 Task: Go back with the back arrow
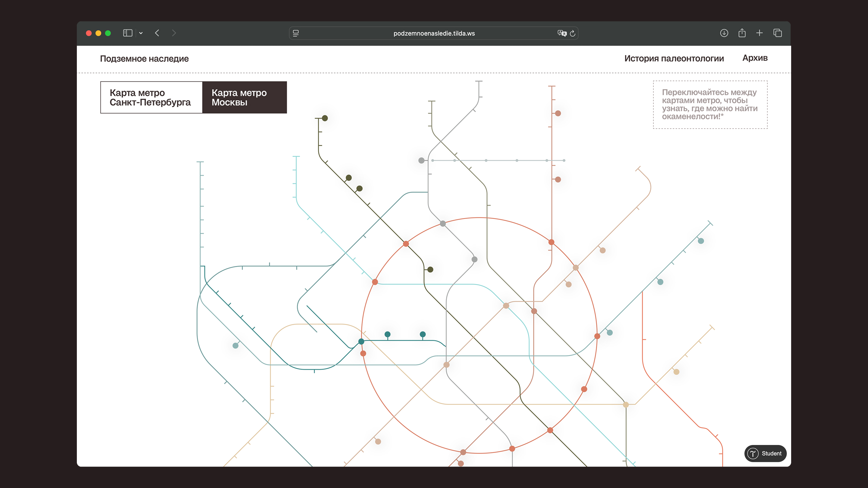pyautogui.click(x=157, y=33)
